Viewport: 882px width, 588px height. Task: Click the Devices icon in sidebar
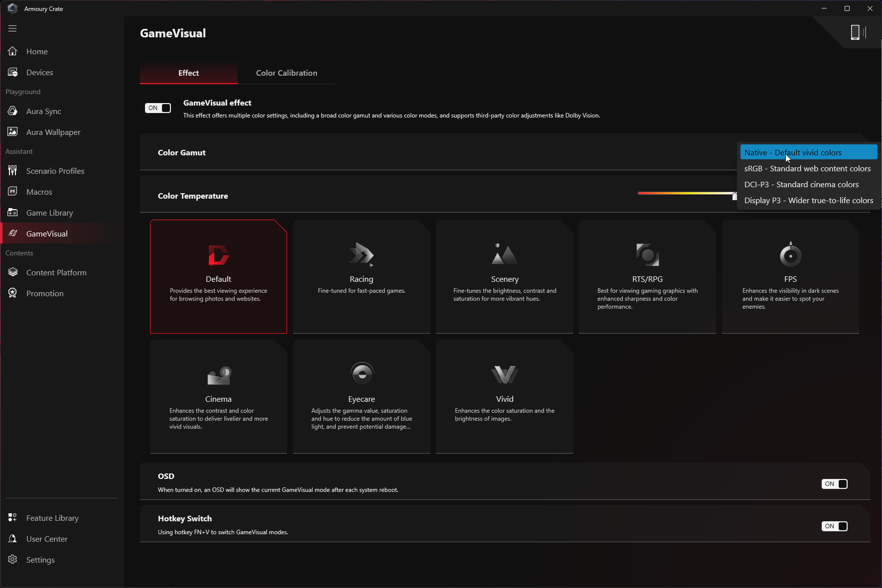click(12, 72)
